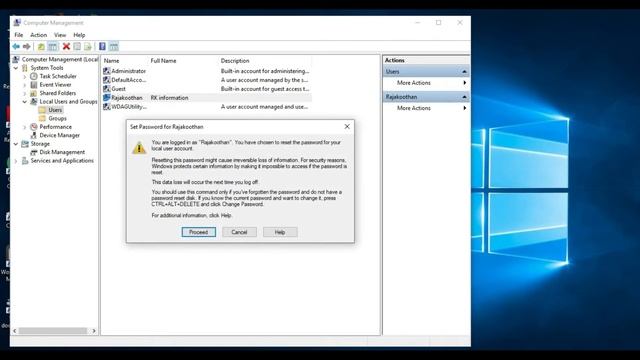Click the Guest user account icon

(107, 89)
